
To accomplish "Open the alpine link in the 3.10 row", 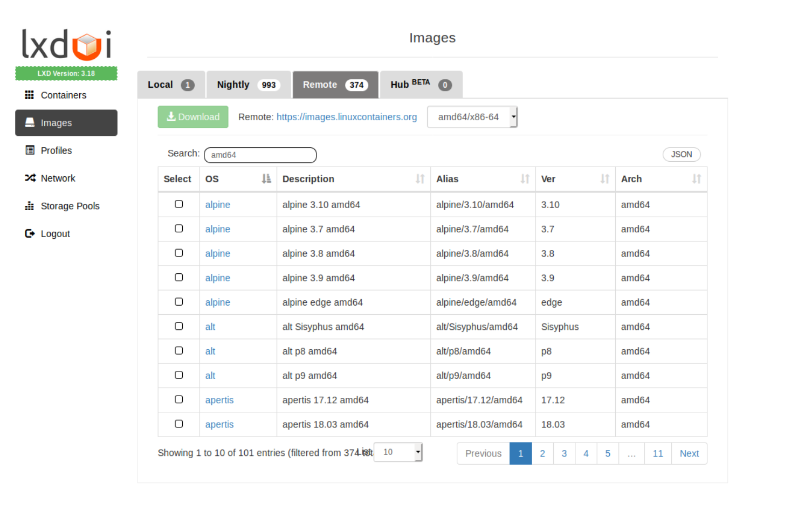I will pos(218,205).
